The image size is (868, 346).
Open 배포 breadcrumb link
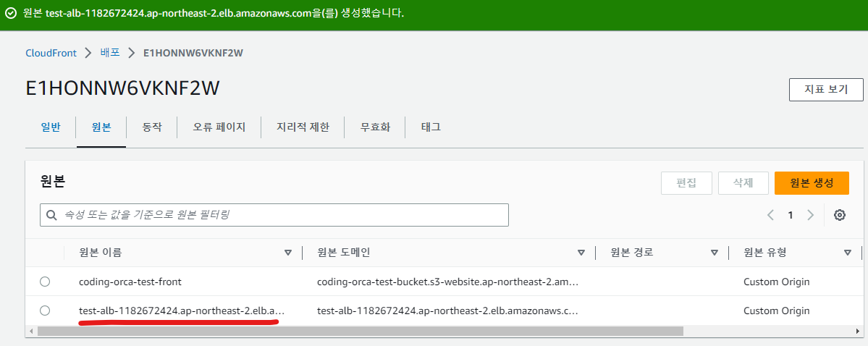(x=109, y=53)
